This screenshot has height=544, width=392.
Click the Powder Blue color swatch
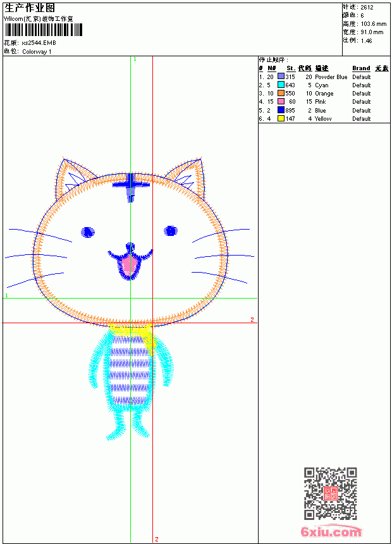tap(281, 77)
